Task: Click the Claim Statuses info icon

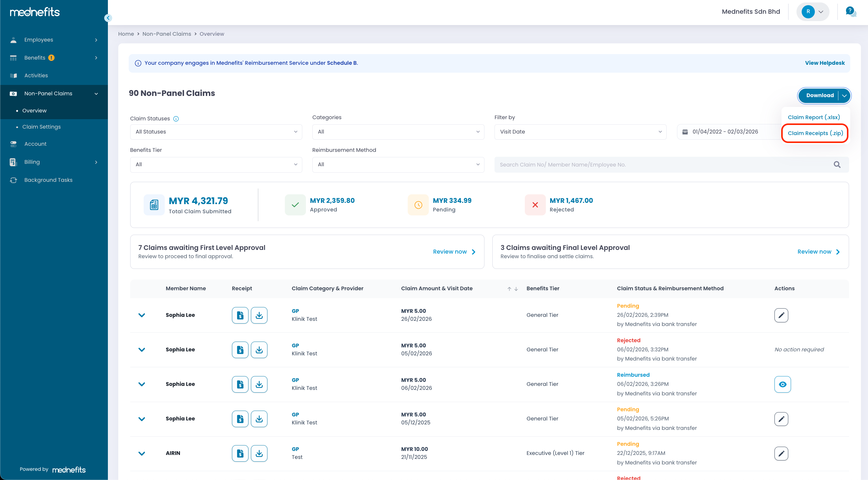Action: 176,119
